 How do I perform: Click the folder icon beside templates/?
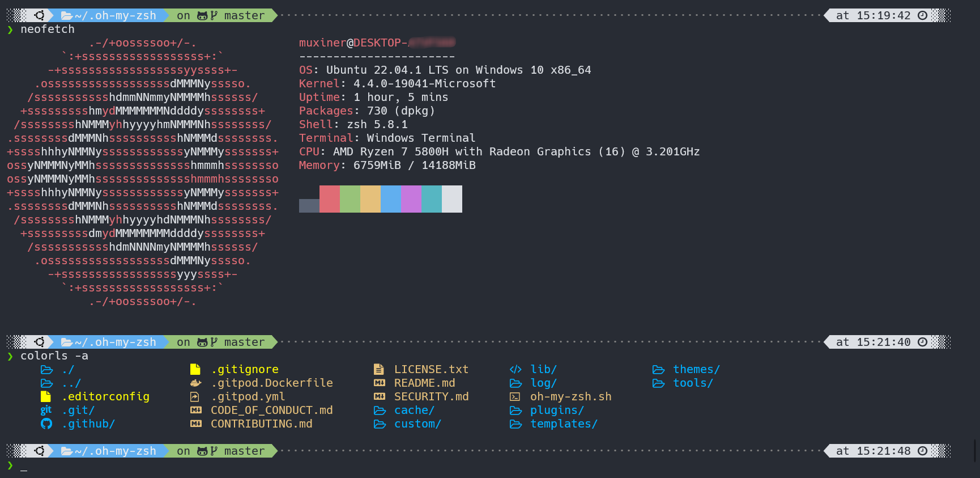pos(515,424)
